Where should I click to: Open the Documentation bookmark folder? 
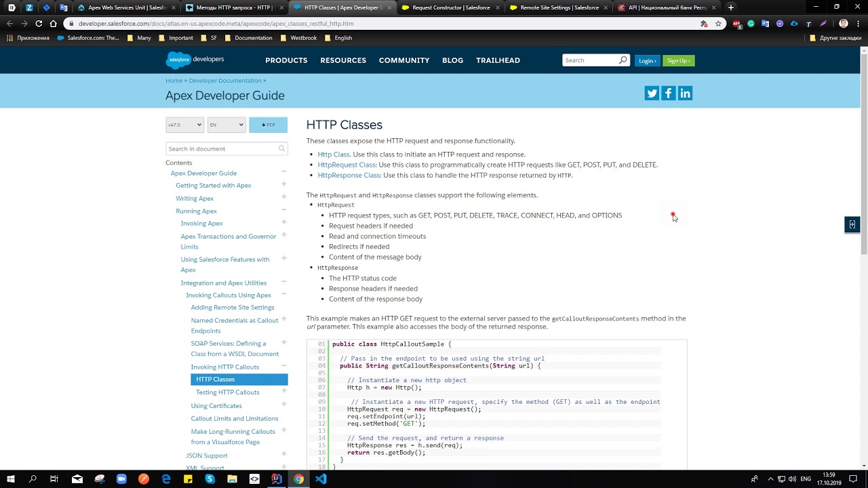click(248, 38)
